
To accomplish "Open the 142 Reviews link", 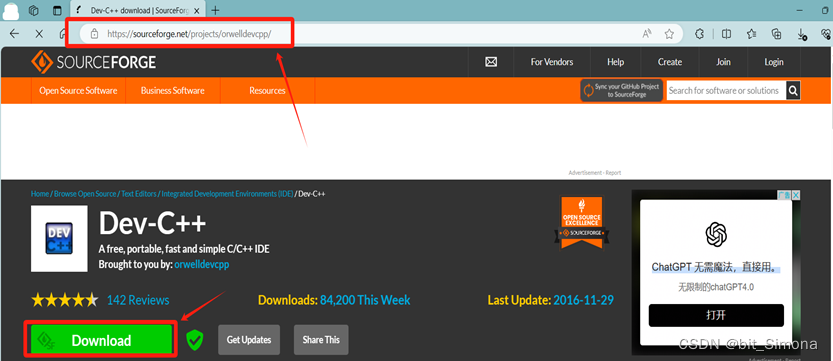I will pyautogui.click(x=138, y=300).
